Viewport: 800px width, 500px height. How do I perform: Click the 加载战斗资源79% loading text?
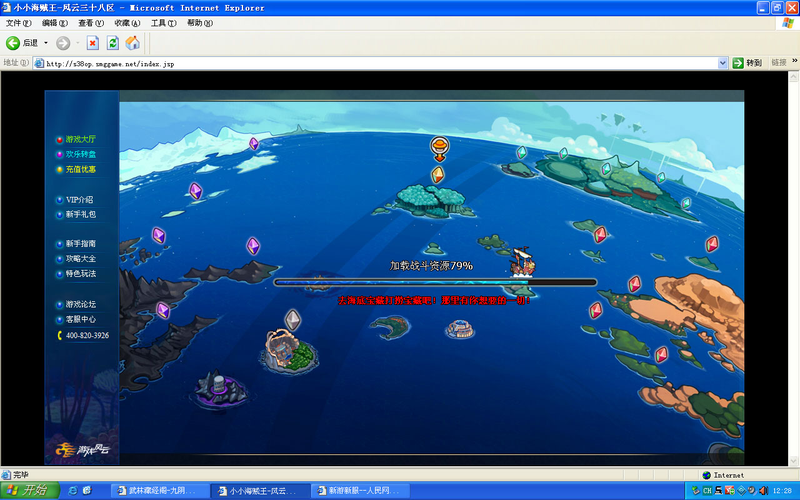431,266
